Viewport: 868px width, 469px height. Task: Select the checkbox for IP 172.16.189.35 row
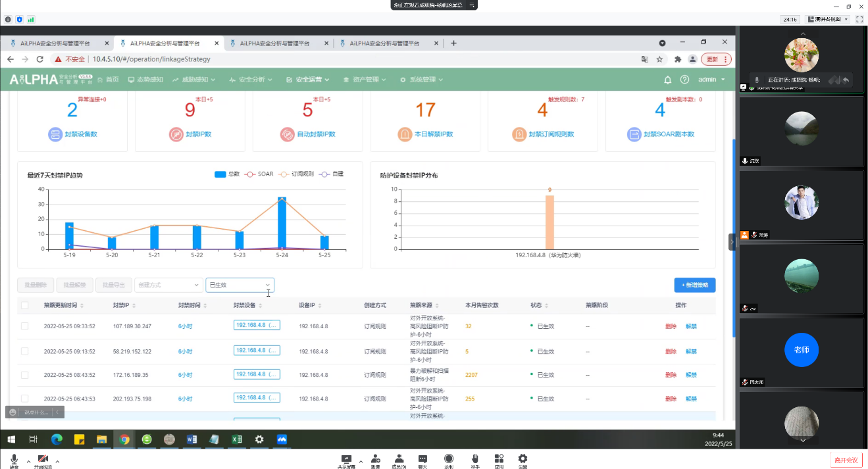click(x=25, y=375)
